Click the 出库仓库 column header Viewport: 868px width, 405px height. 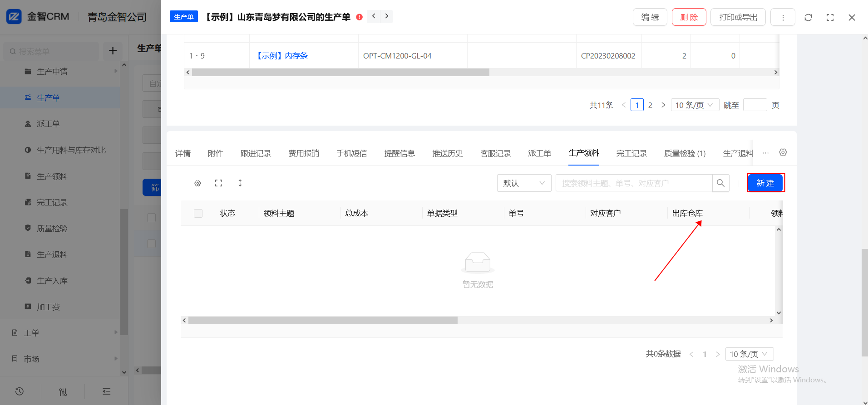[687, 213]
